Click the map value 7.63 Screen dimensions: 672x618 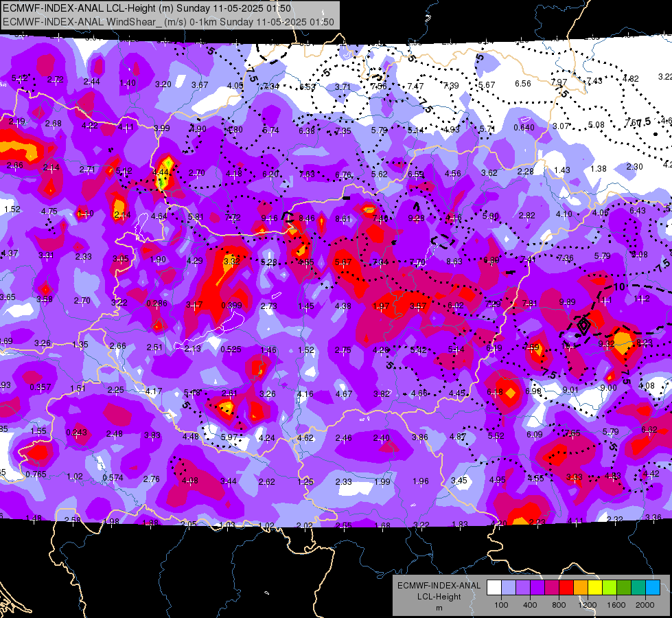[x=307, y=174]
